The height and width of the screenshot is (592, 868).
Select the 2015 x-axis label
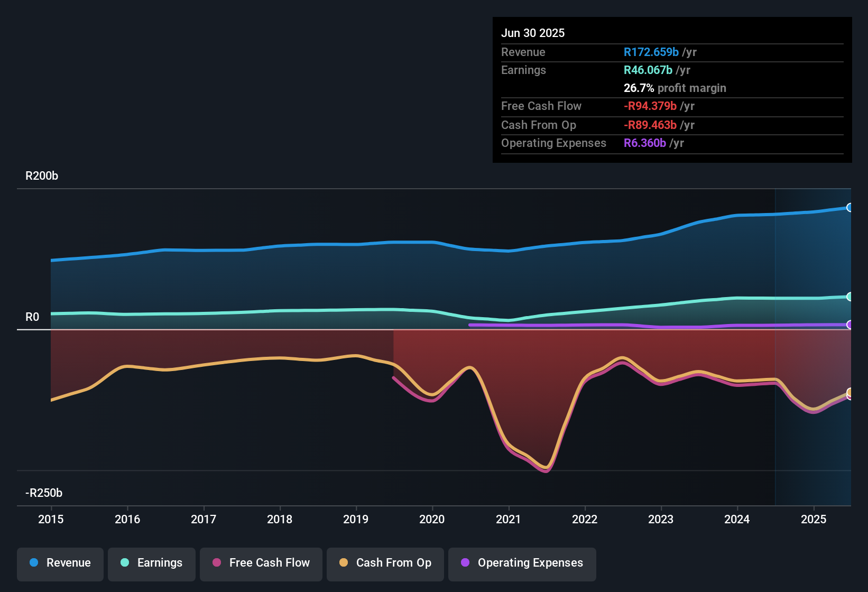51,519
